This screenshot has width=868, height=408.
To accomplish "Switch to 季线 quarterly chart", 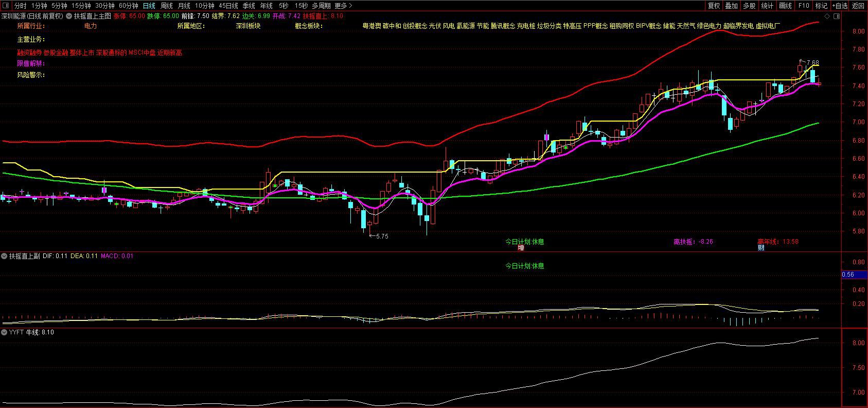I will tap(249, 6).
